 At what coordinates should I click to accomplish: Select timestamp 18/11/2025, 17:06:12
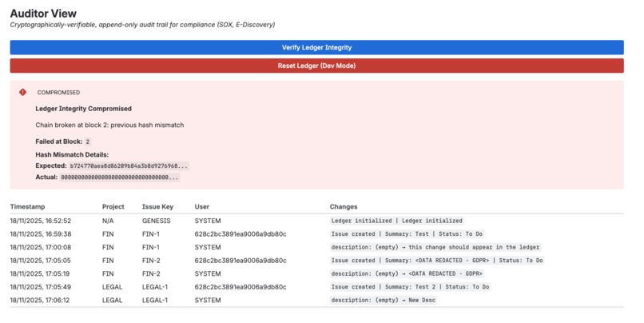pyautogui.click(x=41, y=301)
